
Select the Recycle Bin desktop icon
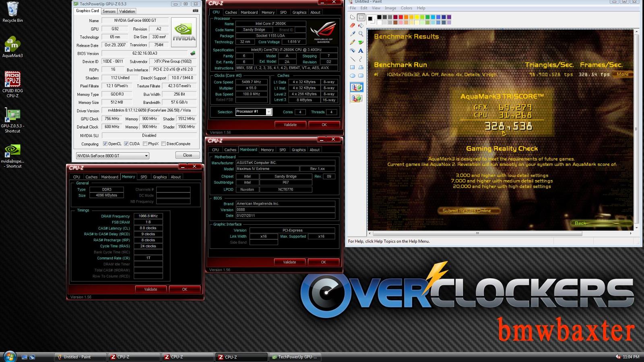click(x=12, y=12)
